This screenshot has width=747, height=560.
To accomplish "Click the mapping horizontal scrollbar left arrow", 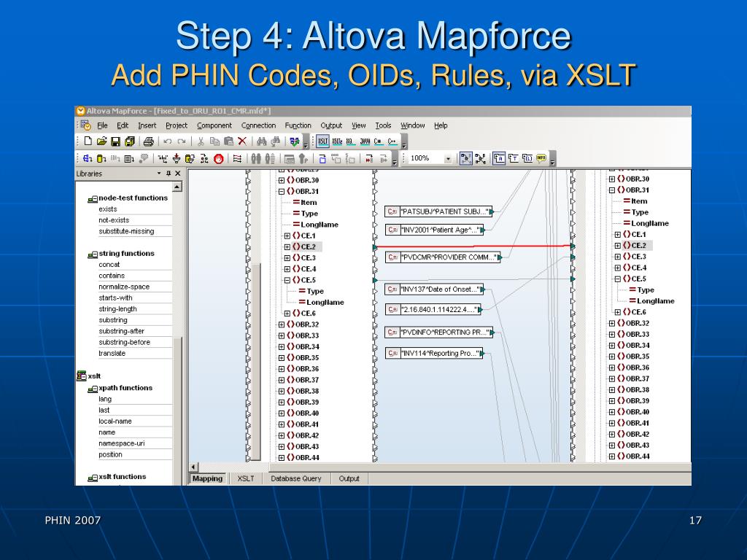I will (x=193, y=467).
